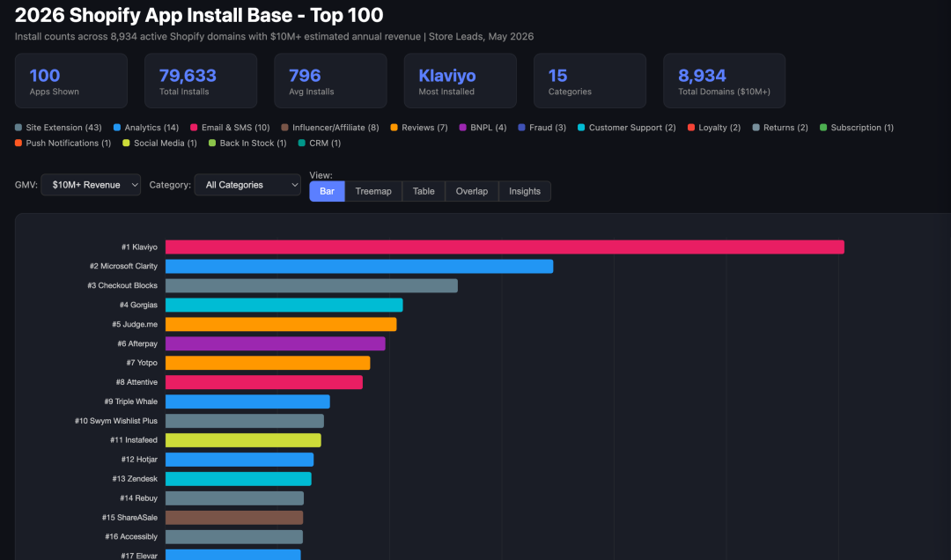The image size is (951, 560).
Task: Open the GMV $10M+ Revenue dropdown
Action: pos(91,185)
